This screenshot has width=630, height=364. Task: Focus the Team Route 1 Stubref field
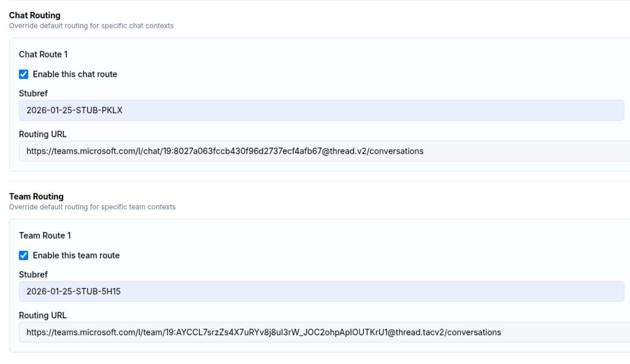[x=321, y=292]
